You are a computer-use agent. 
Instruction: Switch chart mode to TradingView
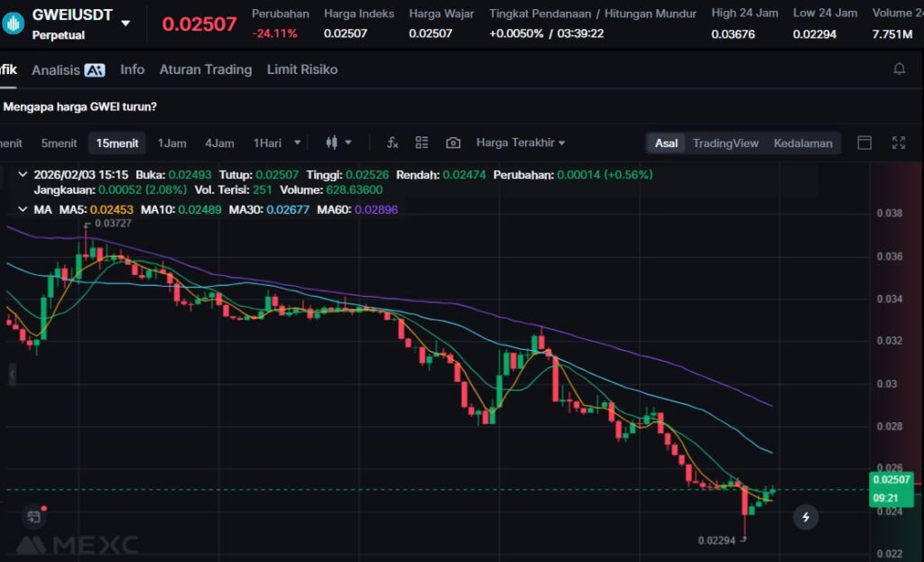pyautogui.click(x=725, y=143)
